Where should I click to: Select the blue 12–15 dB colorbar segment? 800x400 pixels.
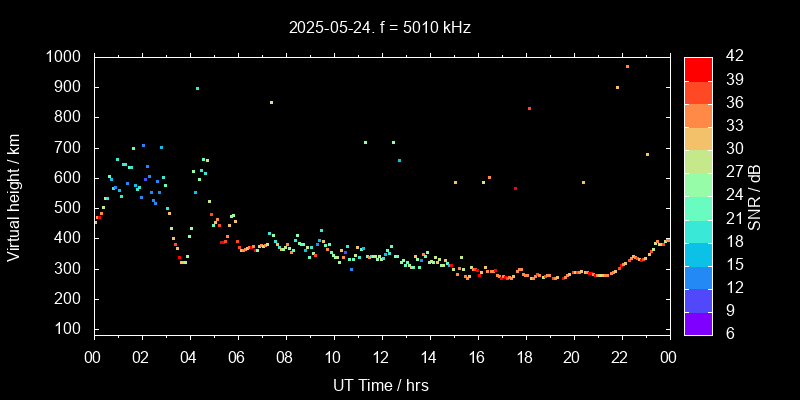[x=698, y=276]
